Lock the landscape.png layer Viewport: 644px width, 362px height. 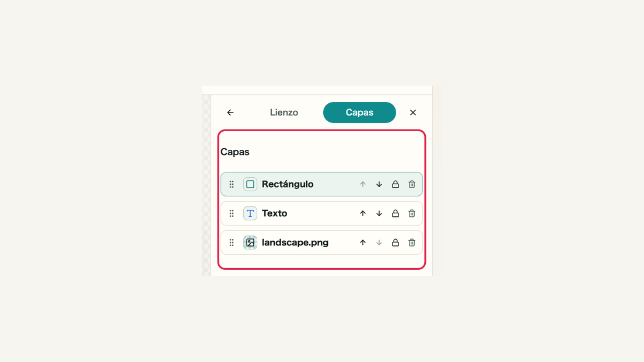(x=395, y=242)
